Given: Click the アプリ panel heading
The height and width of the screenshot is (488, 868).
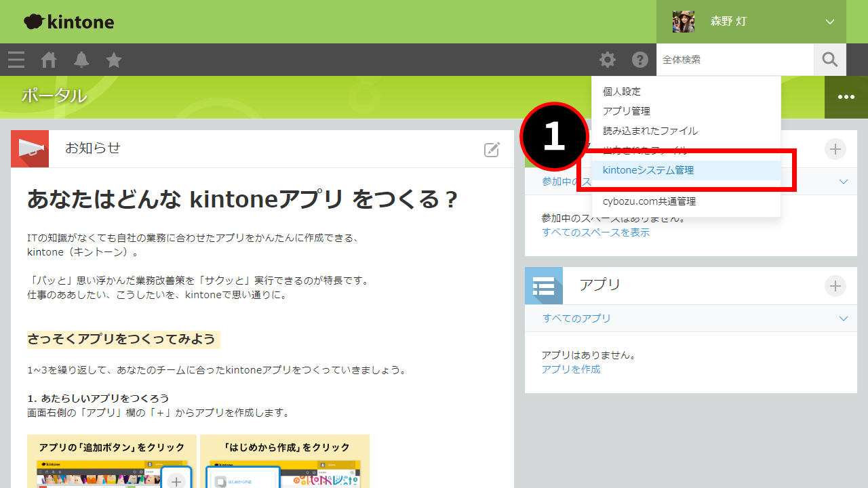Looking at the screenshot, I should [600, 285].
